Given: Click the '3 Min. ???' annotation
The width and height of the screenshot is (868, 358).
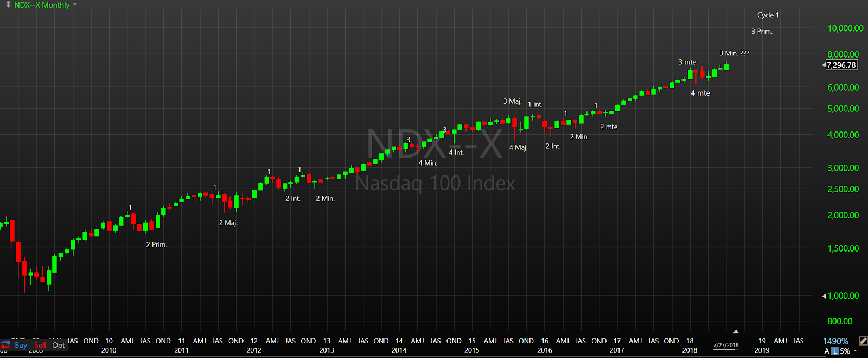Looking at the screenshot, I should pos(734,53).
